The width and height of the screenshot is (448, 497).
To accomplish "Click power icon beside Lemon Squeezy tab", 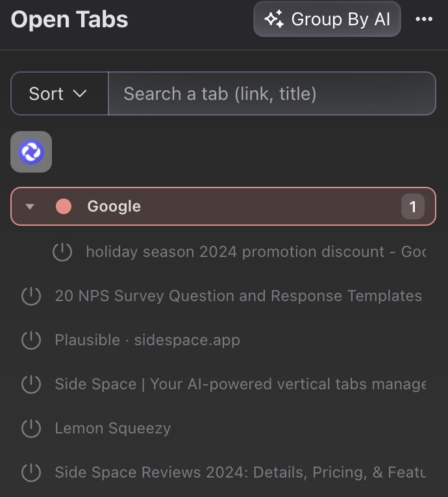I will tap(31, 428).
